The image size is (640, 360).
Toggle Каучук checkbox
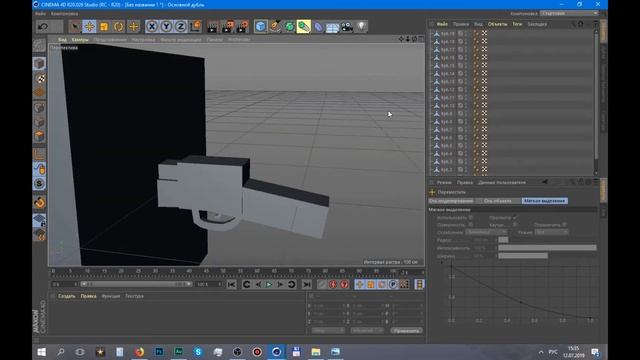[515, 224]
